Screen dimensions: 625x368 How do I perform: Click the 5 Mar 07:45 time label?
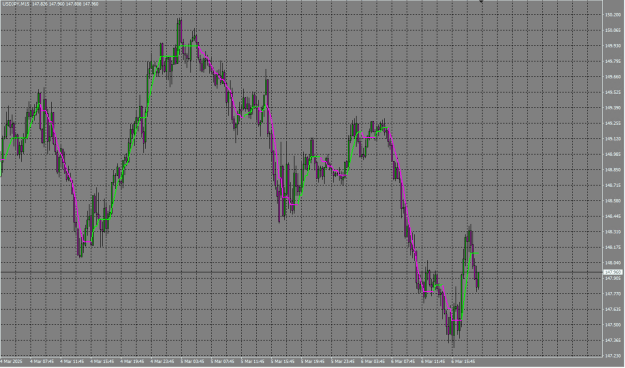coord(223,362)
